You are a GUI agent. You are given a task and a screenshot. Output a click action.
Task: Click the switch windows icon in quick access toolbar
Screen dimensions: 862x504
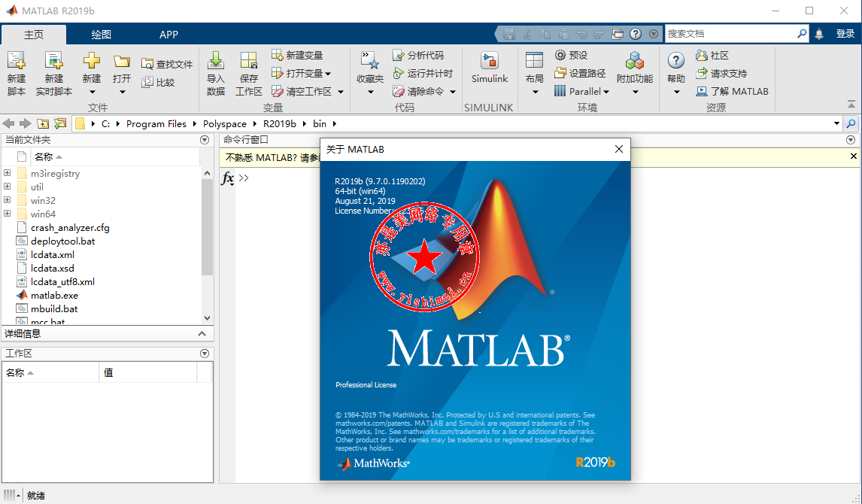pos(618,34)
